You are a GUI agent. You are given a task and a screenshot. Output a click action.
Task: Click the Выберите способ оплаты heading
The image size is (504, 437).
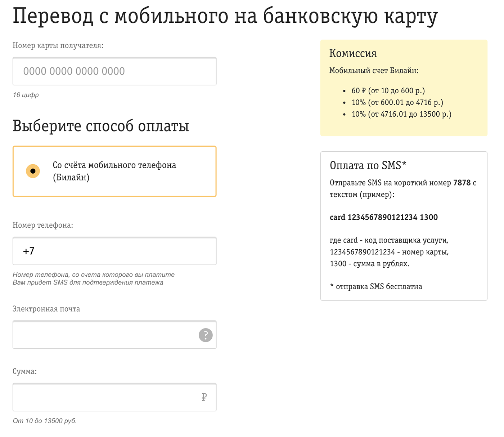[x=101, y=126]
